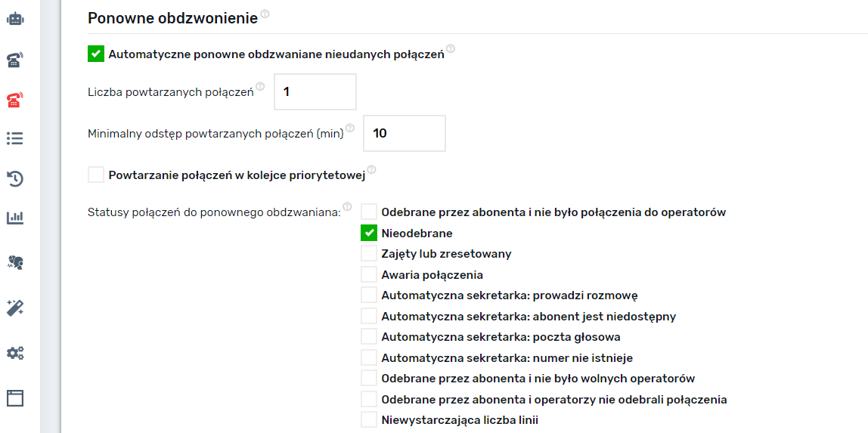Click the talking heads sidebar icon

tap(15, 262)
